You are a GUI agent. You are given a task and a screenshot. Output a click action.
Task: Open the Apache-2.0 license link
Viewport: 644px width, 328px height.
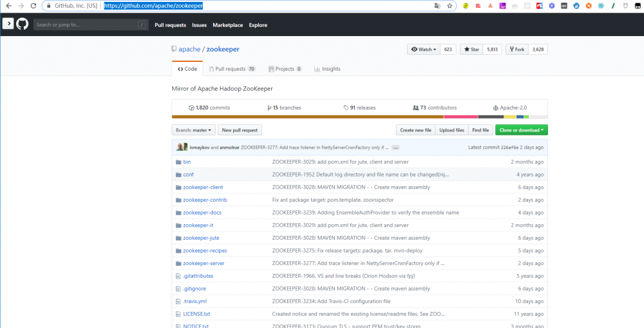click(509, 108)
